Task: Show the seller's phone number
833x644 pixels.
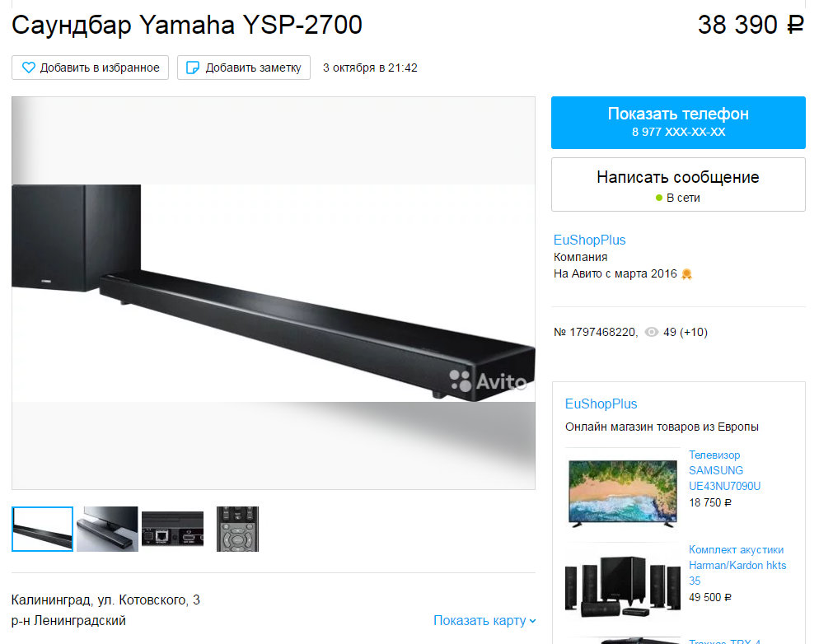Action: pos(678,122)
